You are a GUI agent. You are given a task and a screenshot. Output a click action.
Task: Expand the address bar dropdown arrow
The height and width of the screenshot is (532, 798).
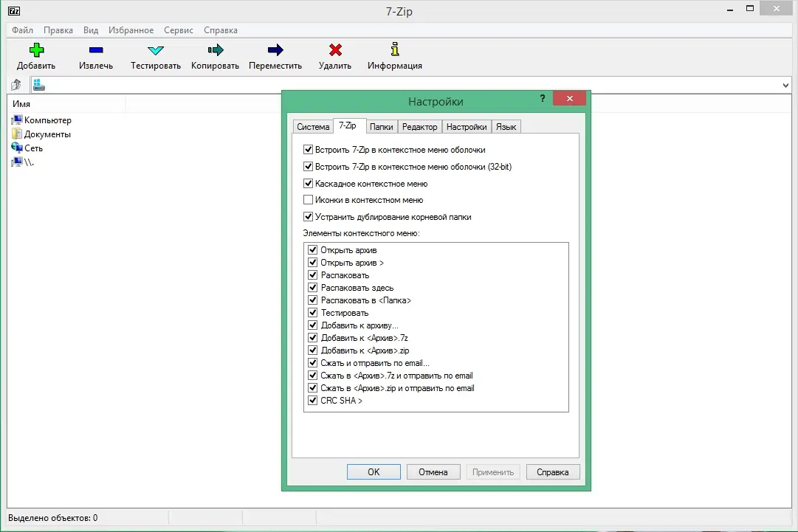point(785,85)
